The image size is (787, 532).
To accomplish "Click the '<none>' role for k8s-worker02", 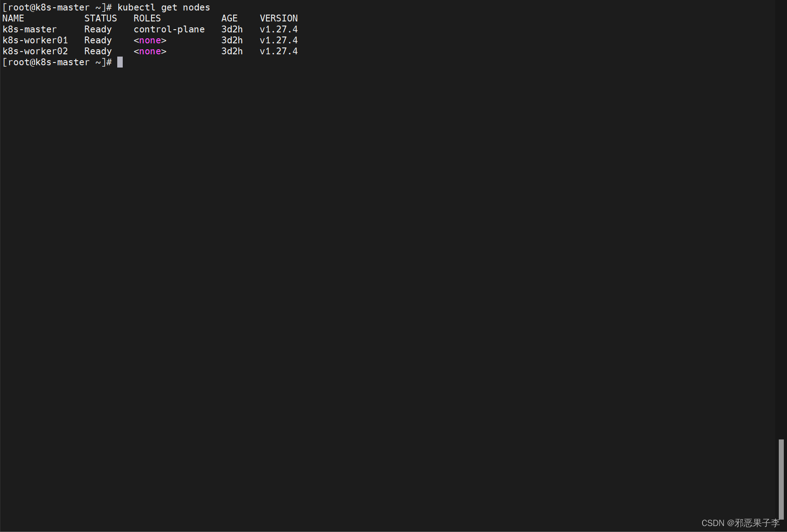I will point(150,51).
